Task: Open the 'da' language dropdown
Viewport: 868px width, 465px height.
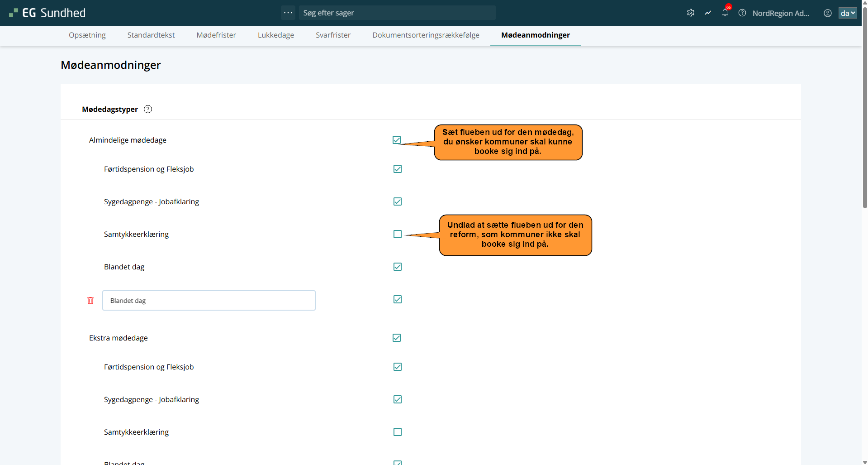Action: 847,13
